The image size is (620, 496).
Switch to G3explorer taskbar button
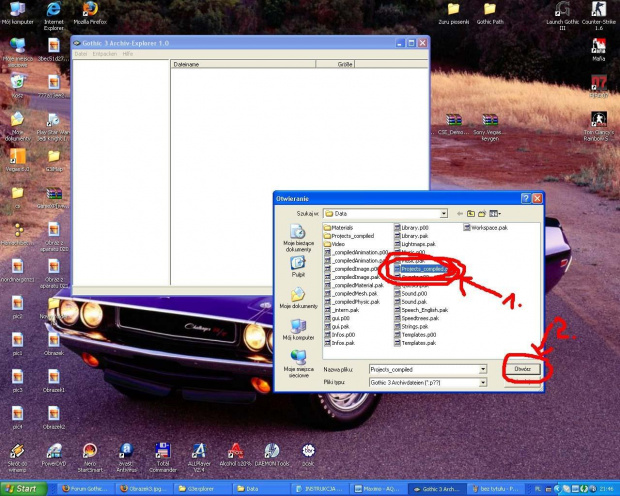(202, 489)
